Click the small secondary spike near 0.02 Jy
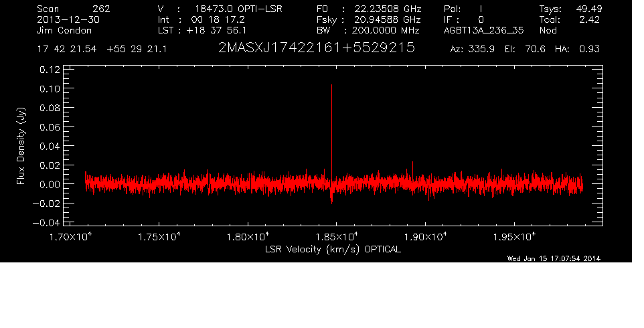The height and width of the screenshot is (328, 644). pyautogui.click(x=412, y=163)
